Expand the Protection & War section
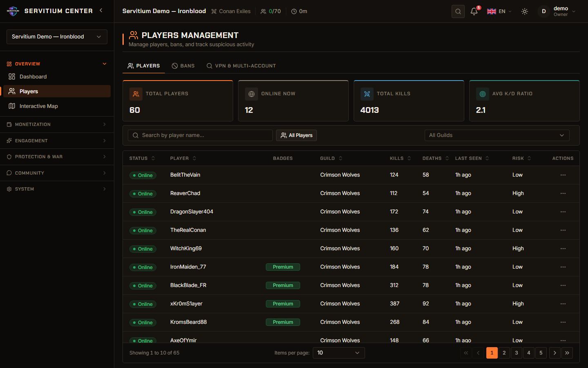The image size is (588, 368). click(x=57, y=157)
